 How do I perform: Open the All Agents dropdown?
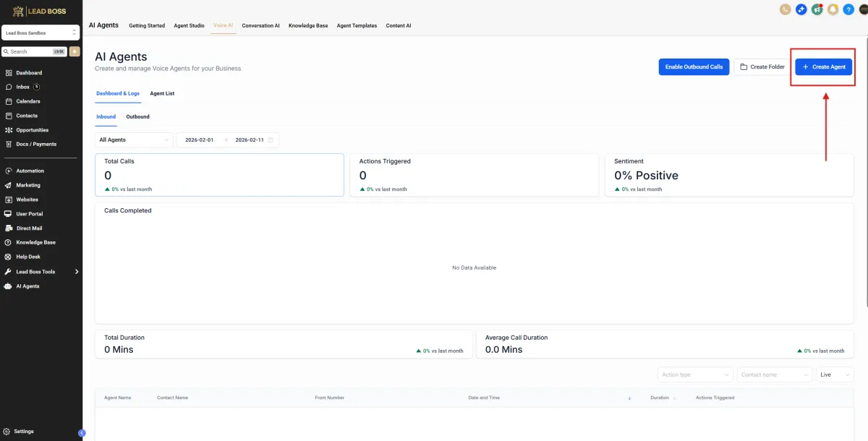point(134,140)
